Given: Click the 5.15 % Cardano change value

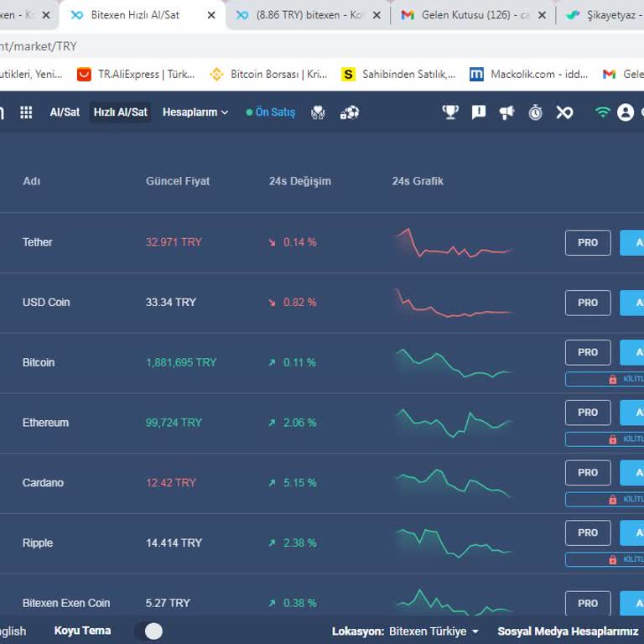Looking at the screenshot, I should tap(299, 483).
